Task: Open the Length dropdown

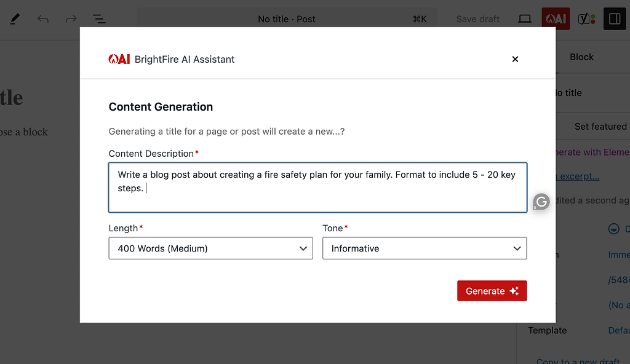Action: tap(210, 248)
